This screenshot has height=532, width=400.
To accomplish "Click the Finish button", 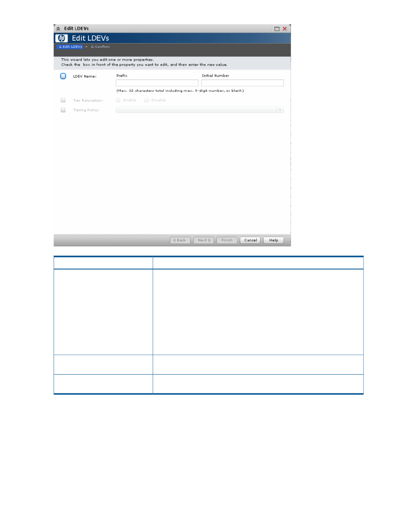I will pos(227,240).
